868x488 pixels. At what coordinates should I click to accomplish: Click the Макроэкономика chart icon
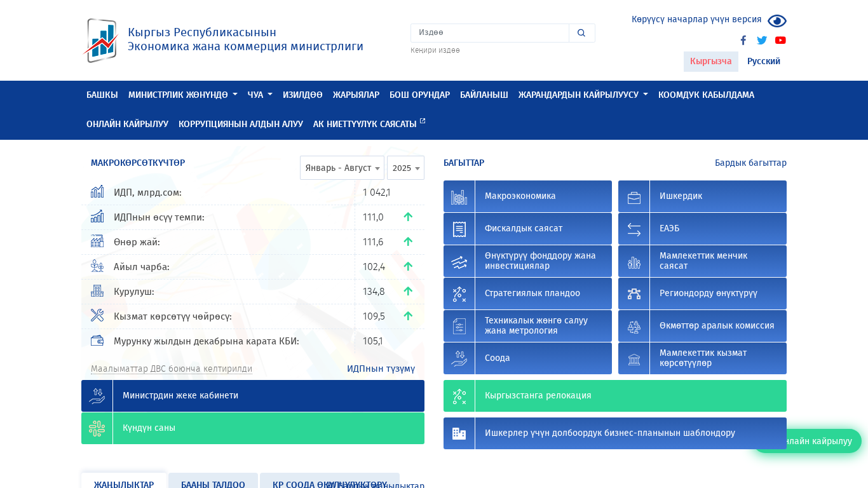(459, 196)
